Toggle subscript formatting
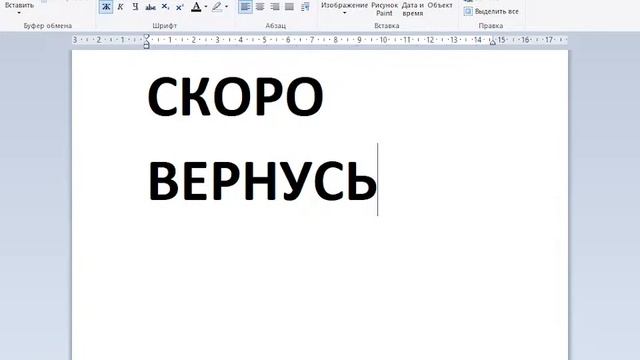 coord(165,7)
